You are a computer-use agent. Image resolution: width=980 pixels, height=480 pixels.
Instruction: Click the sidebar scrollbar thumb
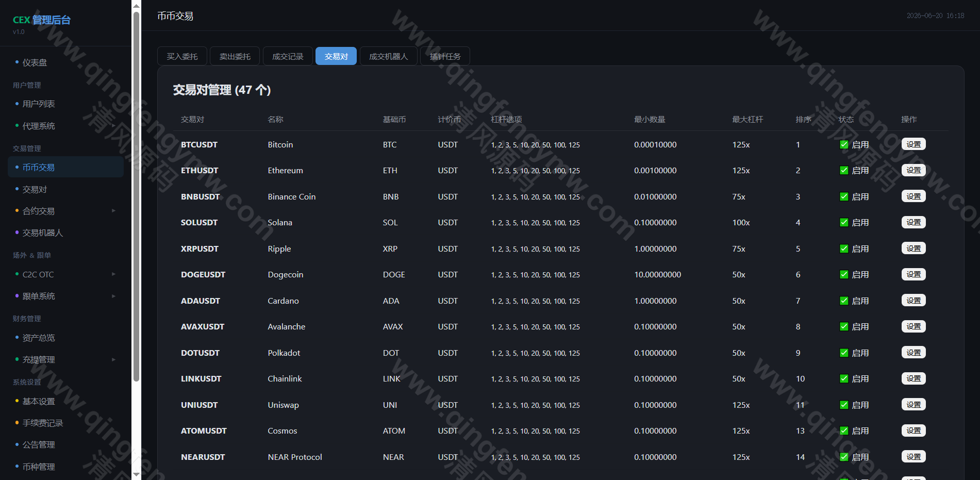coord(136,196)
